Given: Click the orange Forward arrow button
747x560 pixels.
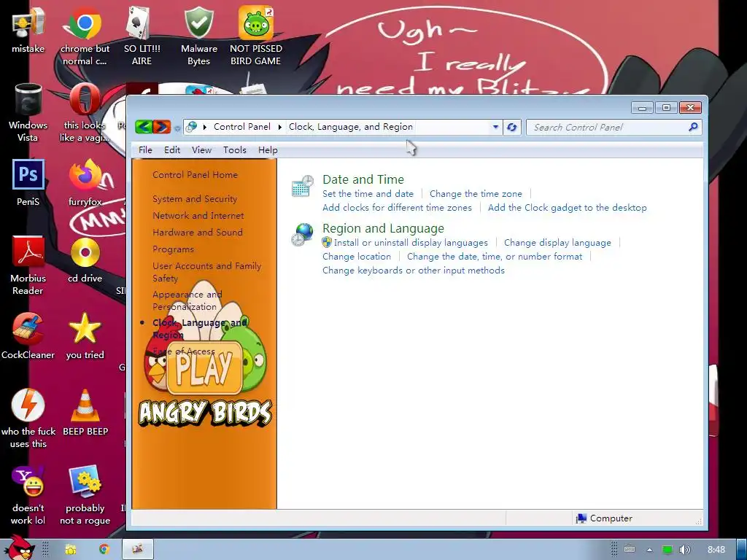Looking at the screenshot, I should point(162,127).
